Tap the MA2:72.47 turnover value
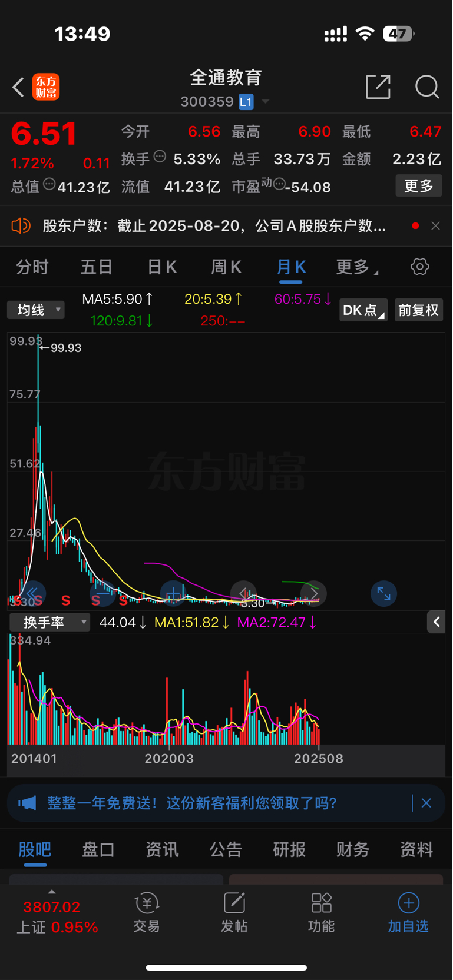This screenshot has width=453, height=980. 277,622
